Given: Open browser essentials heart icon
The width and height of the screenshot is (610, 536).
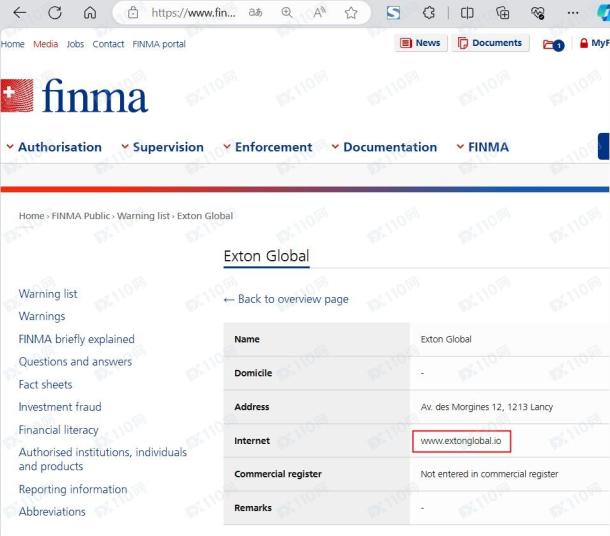Looking at the screenshot, I should click(538, 13).
